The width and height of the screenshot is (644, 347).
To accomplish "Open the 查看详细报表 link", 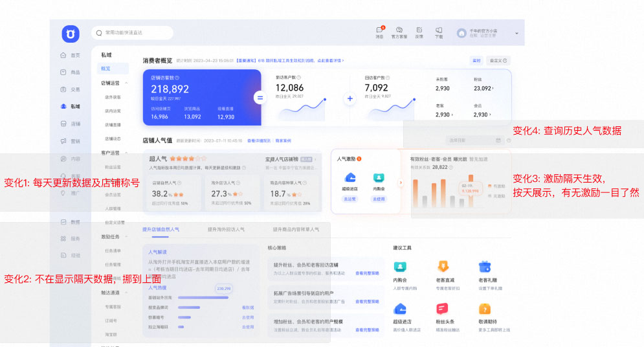I will 259,141.
